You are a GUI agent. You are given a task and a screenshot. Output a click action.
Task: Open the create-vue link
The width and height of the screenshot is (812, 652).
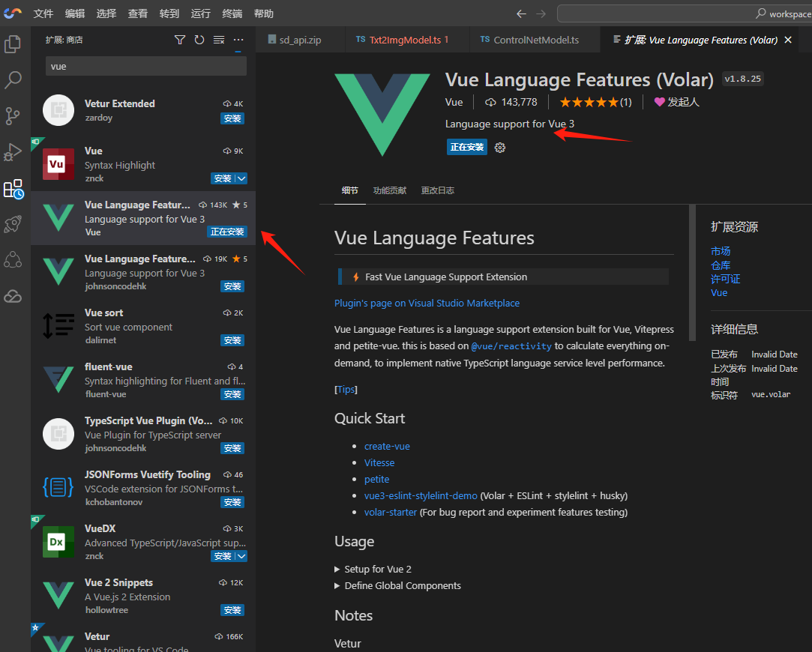click(x=387, y=446)
